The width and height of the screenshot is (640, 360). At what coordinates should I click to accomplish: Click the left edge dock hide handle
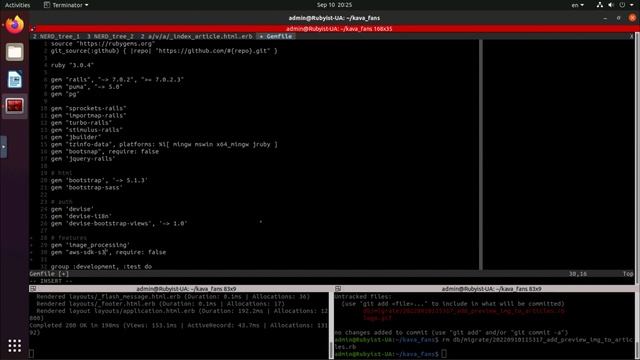(x=3, y=147)
